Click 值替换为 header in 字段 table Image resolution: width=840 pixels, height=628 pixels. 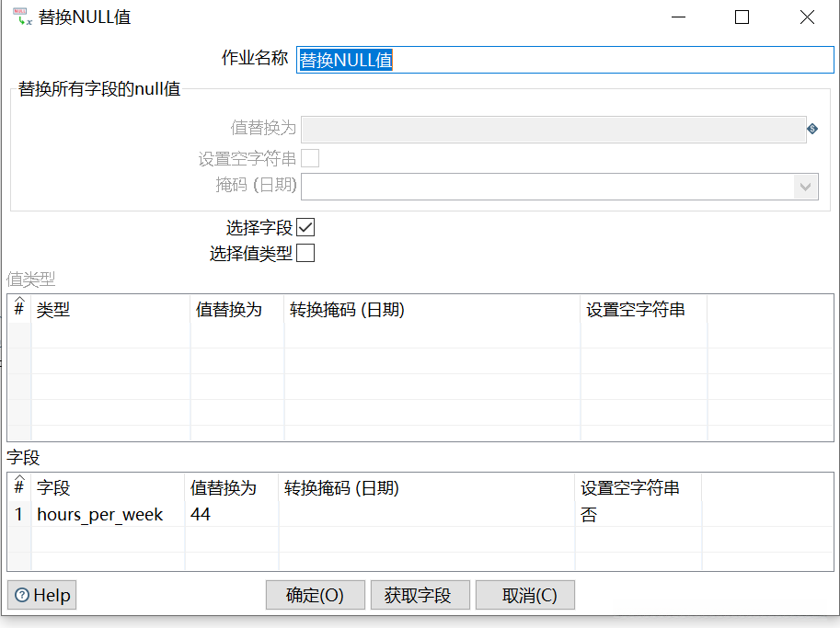[232, 487]
